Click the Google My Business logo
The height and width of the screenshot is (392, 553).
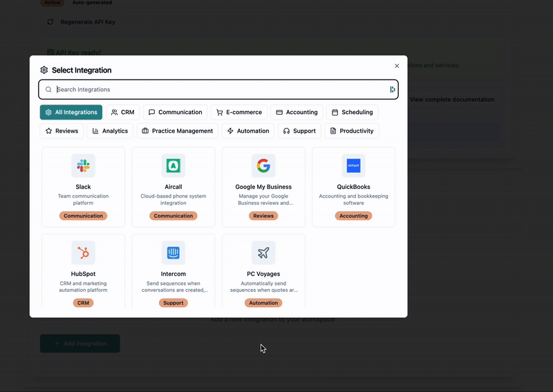pyautogui.click(x=263, y=165)
